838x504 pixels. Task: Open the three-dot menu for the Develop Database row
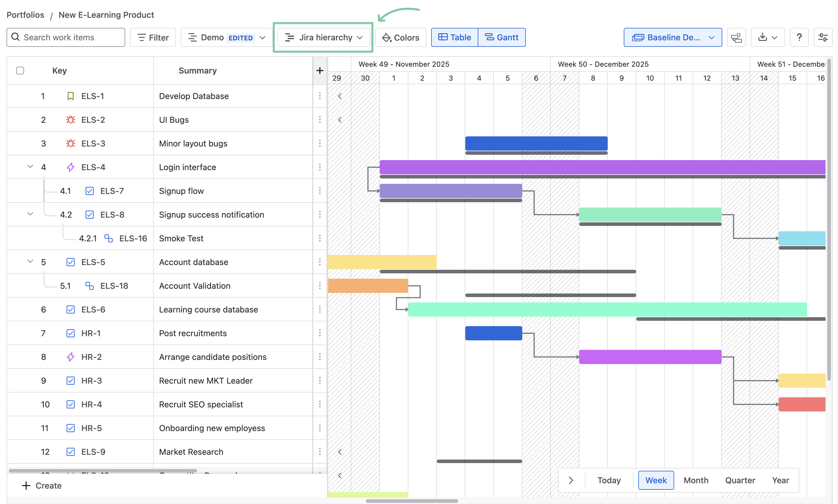click(319, 96)
